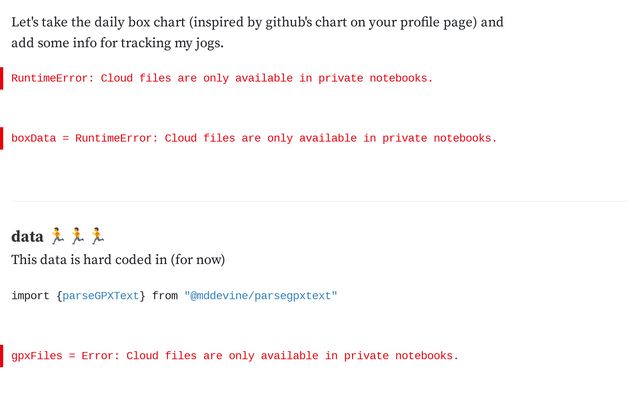Select the gpxFiles Error cell

(235, 356)
